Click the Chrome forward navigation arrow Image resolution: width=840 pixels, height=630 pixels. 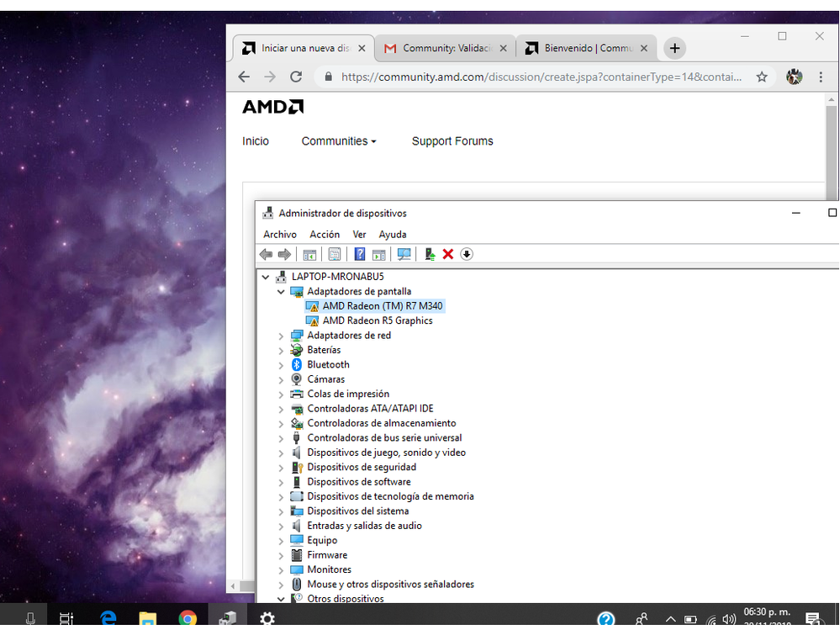(x=270, y=77)
